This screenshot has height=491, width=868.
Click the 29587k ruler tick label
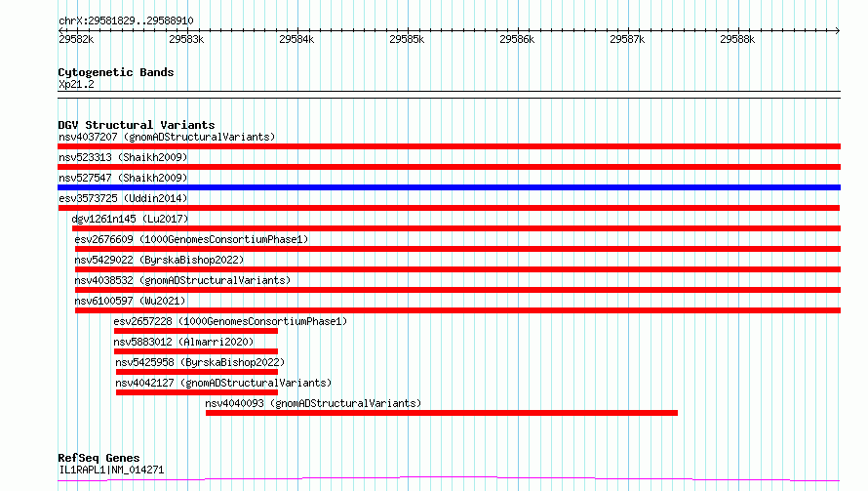627,39
